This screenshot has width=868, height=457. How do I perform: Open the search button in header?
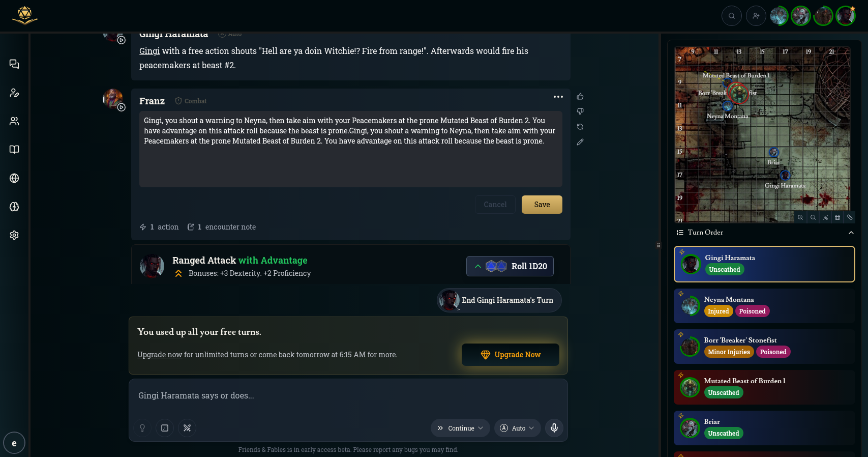[732, 16]
